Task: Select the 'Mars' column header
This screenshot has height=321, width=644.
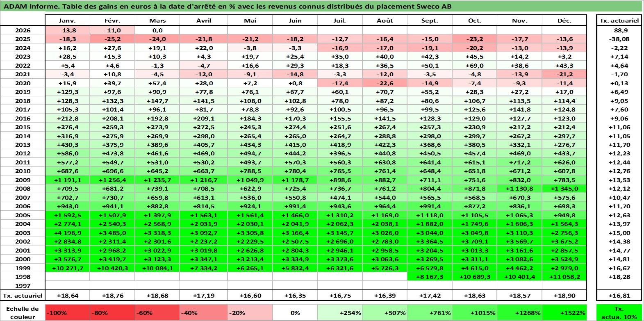Action: click(x=157, y=20)
